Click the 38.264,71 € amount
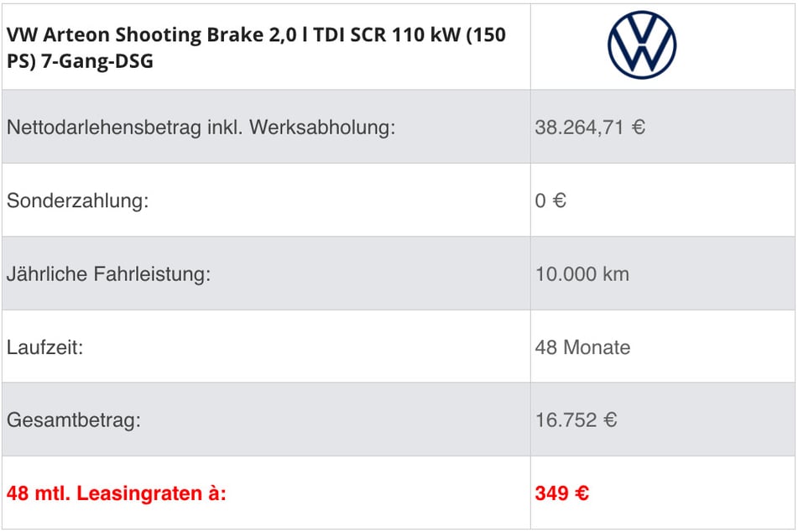 [590, 128]
